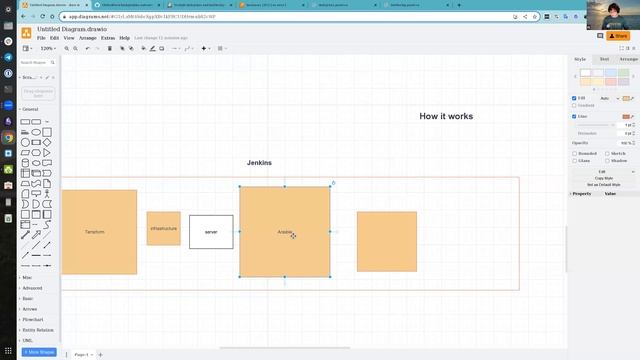Click the To Front toolbar icon
The image size is (640, 360).
[x=122, y=49]
